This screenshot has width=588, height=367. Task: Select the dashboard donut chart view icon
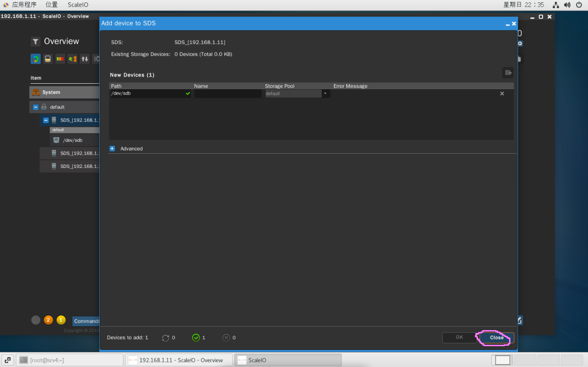pyautogui.click(x=35, y=59)
